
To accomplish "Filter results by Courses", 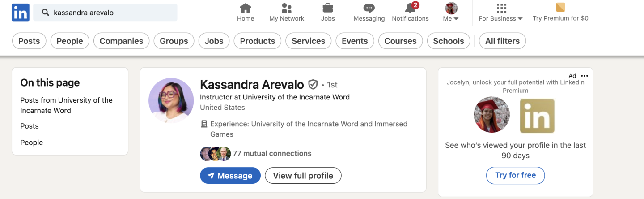I will pos(401,41).
